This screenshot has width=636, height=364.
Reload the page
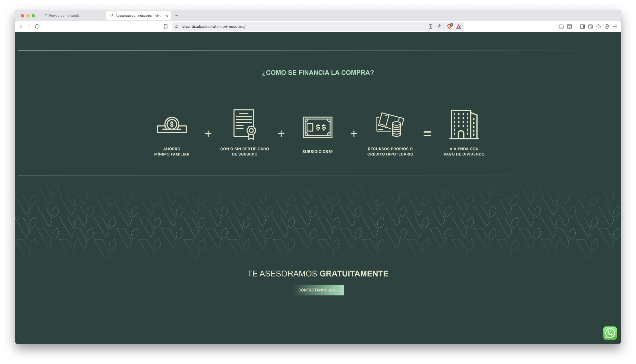37,27
